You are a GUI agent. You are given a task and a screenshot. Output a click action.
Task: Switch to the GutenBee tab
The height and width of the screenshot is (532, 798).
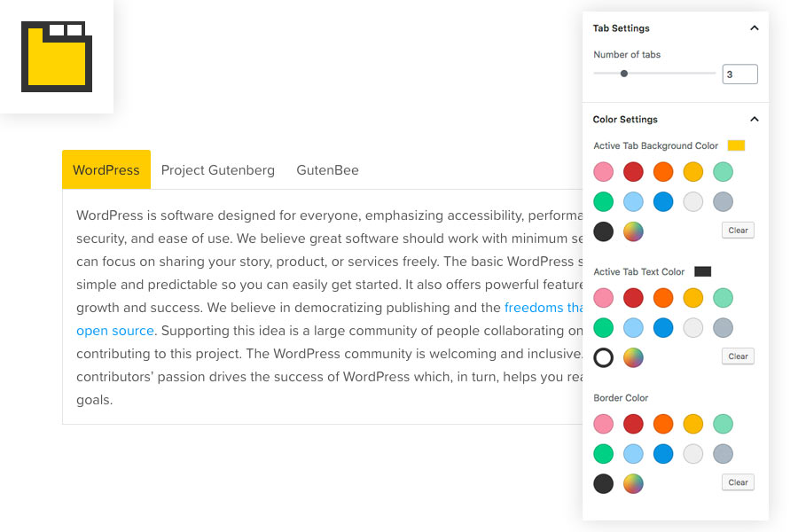[x=327, y=169]
